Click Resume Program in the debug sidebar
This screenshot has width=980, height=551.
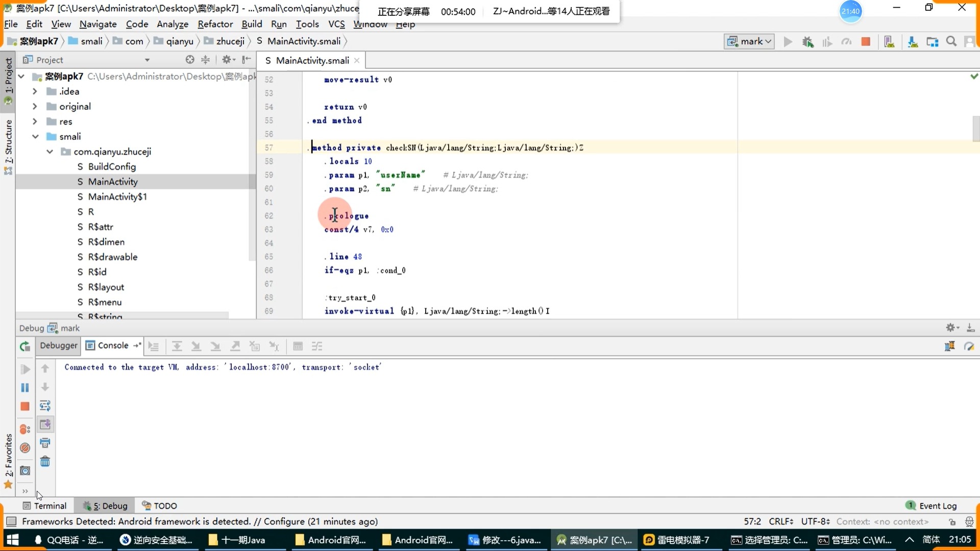[25, 369]
